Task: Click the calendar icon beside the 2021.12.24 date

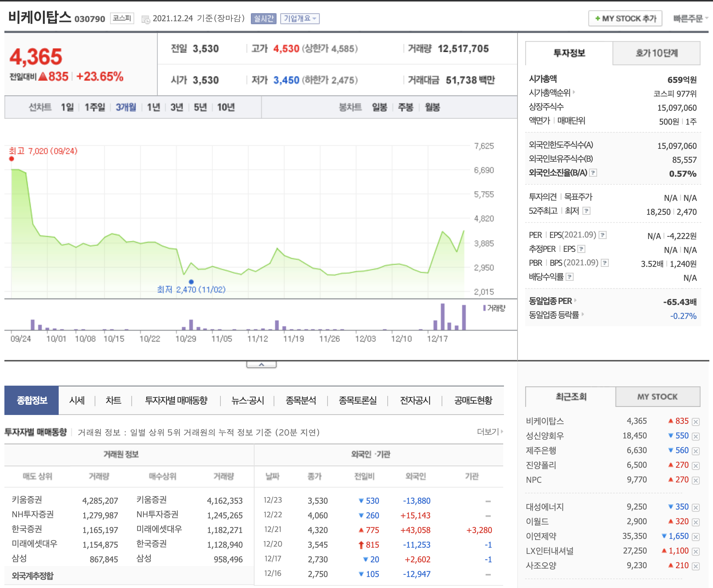Action: click(146, 19)
